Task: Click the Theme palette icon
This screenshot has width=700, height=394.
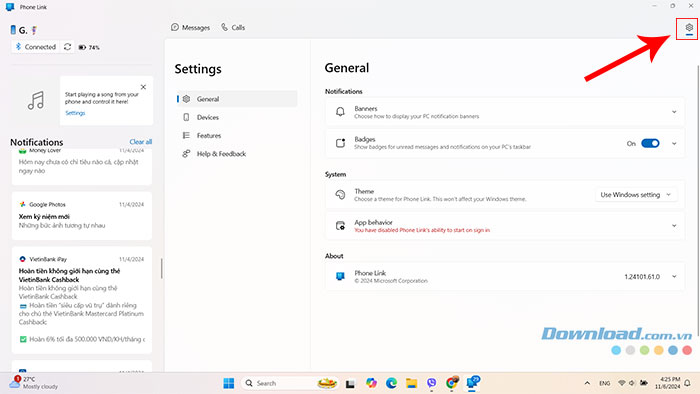Action: tap(340, 195)
